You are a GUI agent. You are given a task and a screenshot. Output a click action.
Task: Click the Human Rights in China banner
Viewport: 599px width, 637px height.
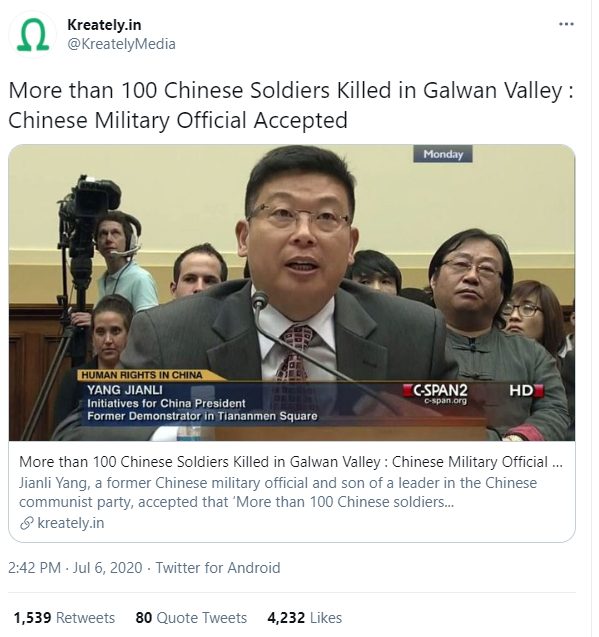142,375
